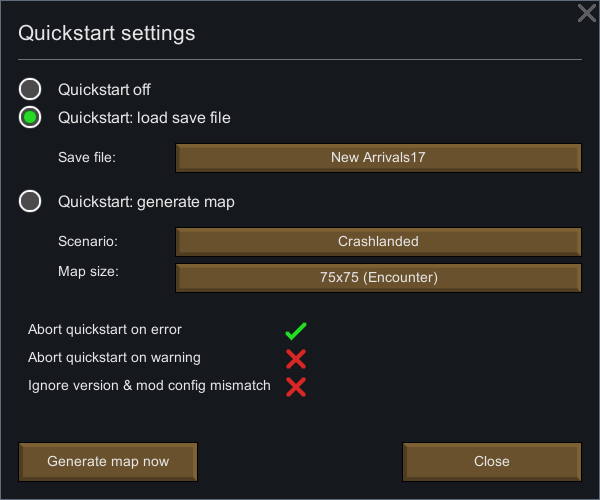Click the 'Quickstart off' text label
600x500 pixels.
(x=104, y=90)
